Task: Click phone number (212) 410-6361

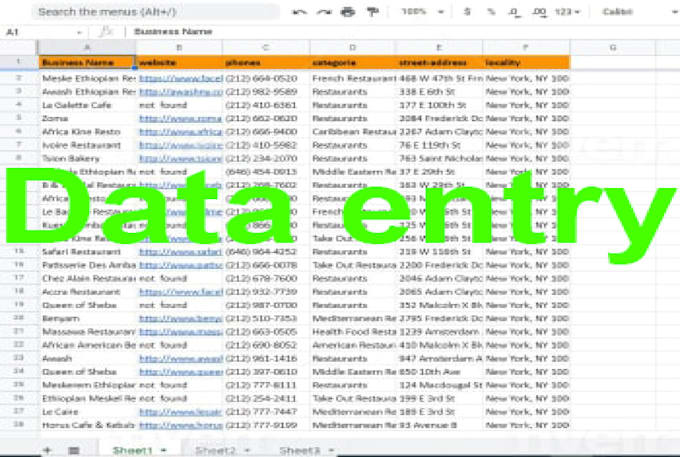Action: point(266,105)
